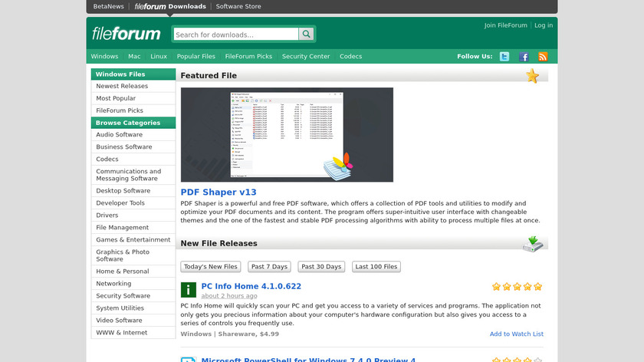Click the search magnifier button
Screen dimensions: 644x362
coord(306,34)
